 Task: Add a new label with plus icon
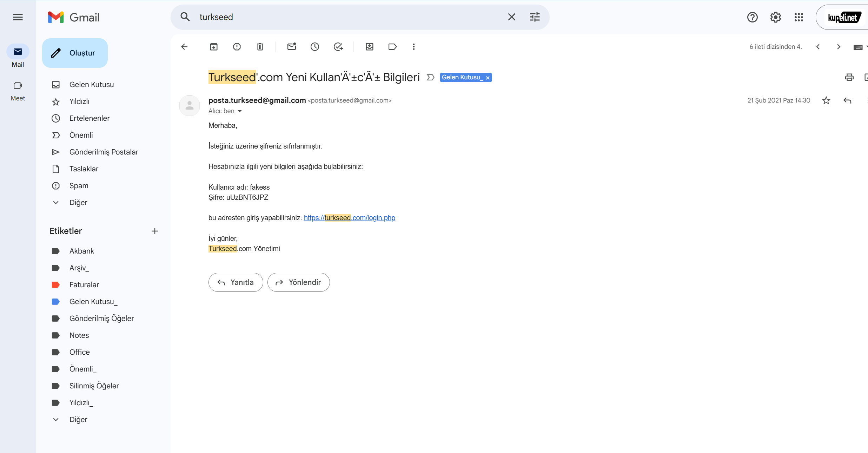(x=155, y=231)
